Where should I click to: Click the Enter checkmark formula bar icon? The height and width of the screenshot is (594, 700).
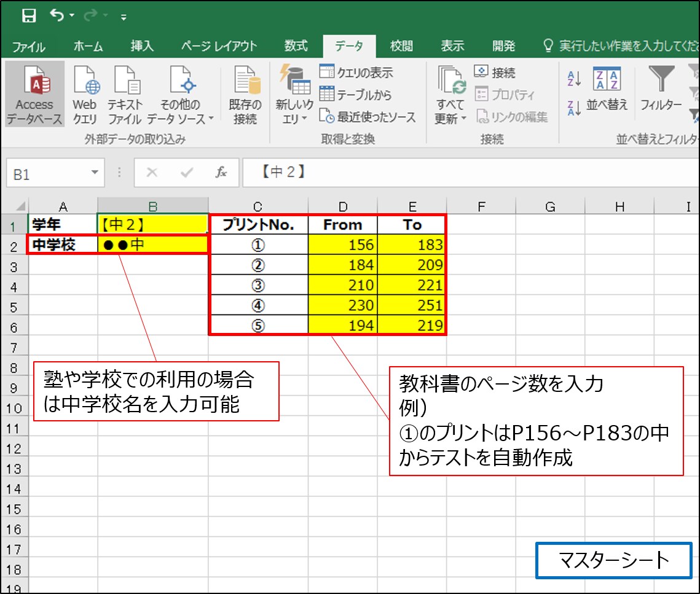coord(187,172)
